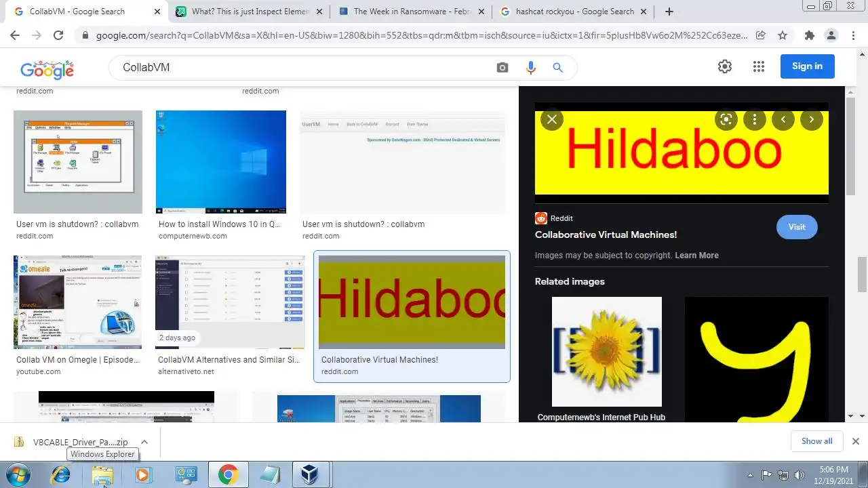Open the new tab plus button
This screenshot has height=488, width=868.
tap(669, 12)
